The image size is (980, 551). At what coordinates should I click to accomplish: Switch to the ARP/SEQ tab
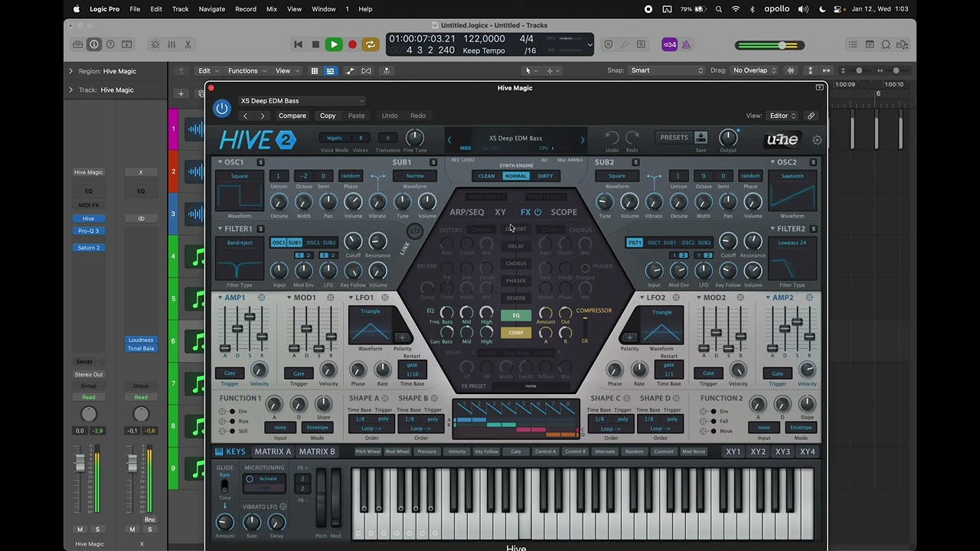point(467,212)
